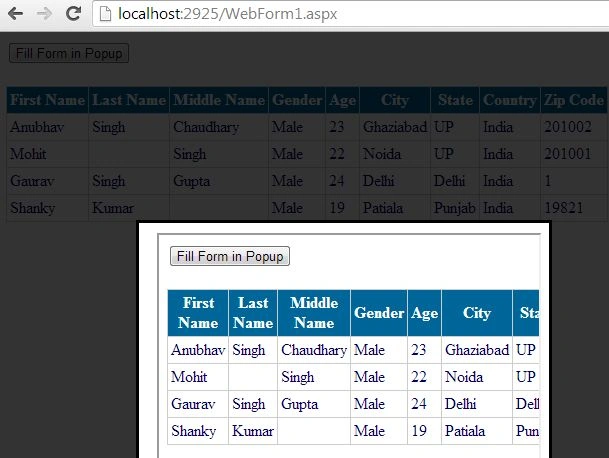Click the browser forward arrow
609x458 pixels.
click(44, 14)
